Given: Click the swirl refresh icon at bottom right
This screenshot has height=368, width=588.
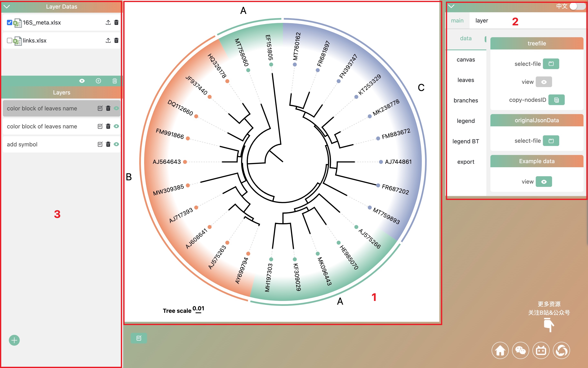Looking at the screenshot, I should tap(561, 350).
